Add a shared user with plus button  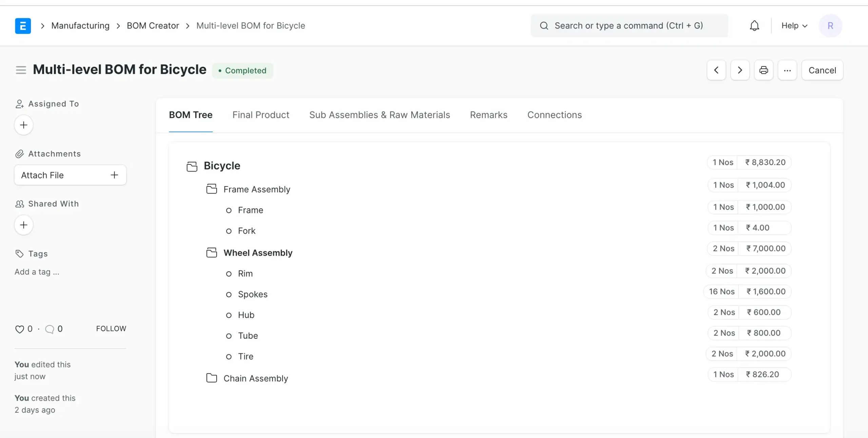point(24,225)
